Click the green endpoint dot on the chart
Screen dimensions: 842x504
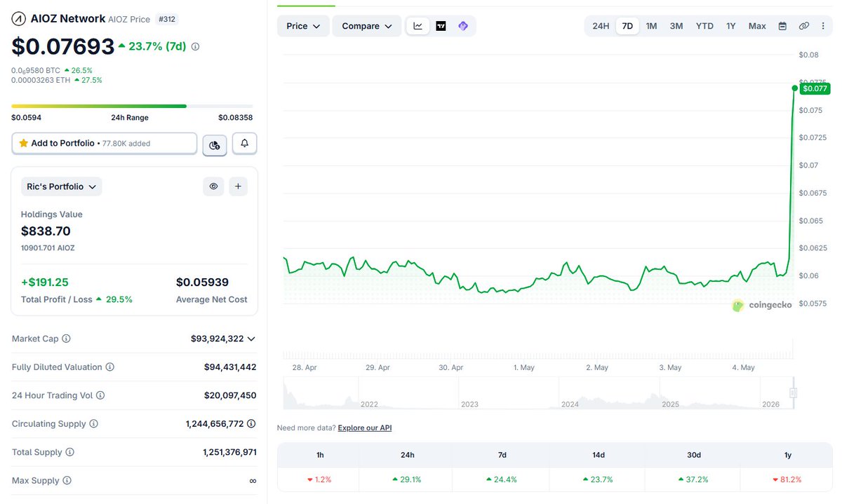794,88
